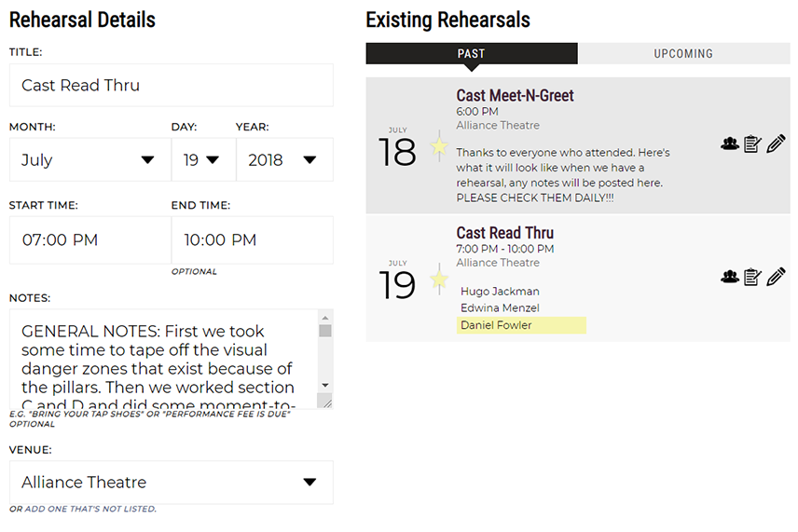Image resolution: width=798 pixels, height=532 pixels.
Task: Click the End Time field 10:00 PM
Action: coord(253,239)
